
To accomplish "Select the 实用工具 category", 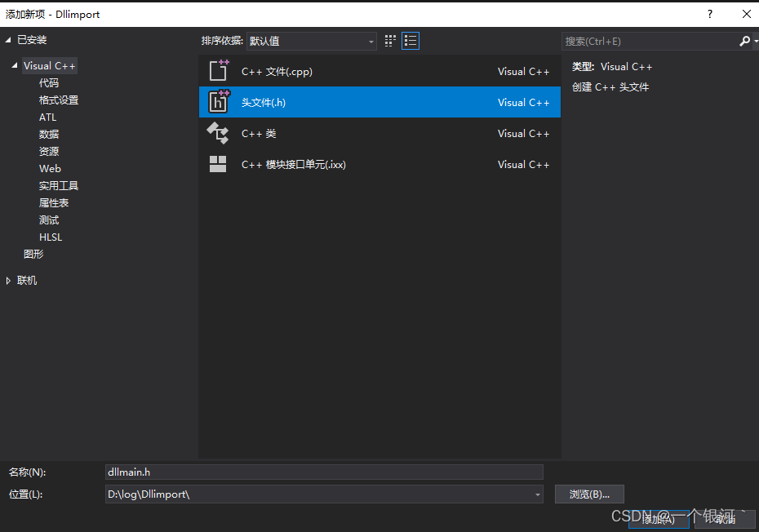I will [x=59, y=185].
